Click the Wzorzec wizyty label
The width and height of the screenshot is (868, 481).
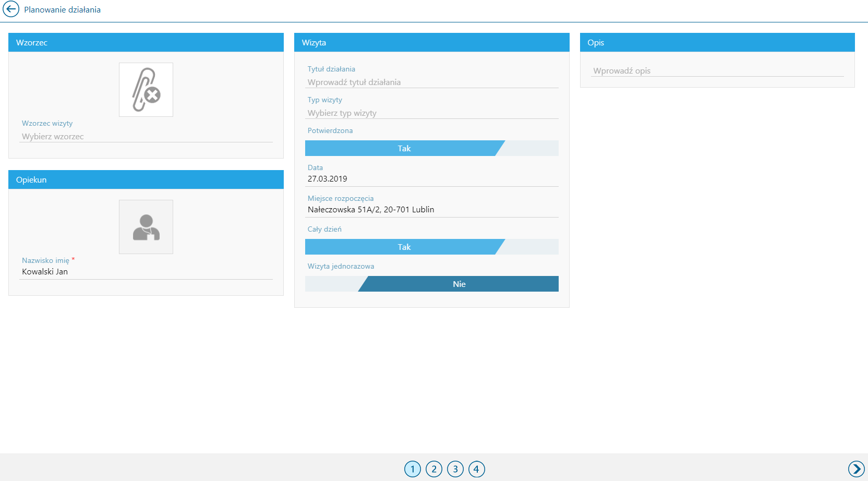tap(47, 123)
